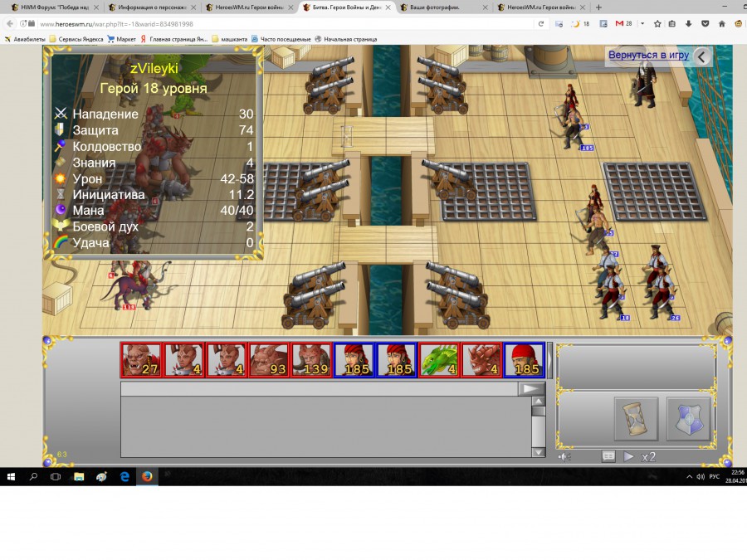This screenshot has height=560, width=747.
Task: Open the машканта bookmark folder
Action: (230, 39)
